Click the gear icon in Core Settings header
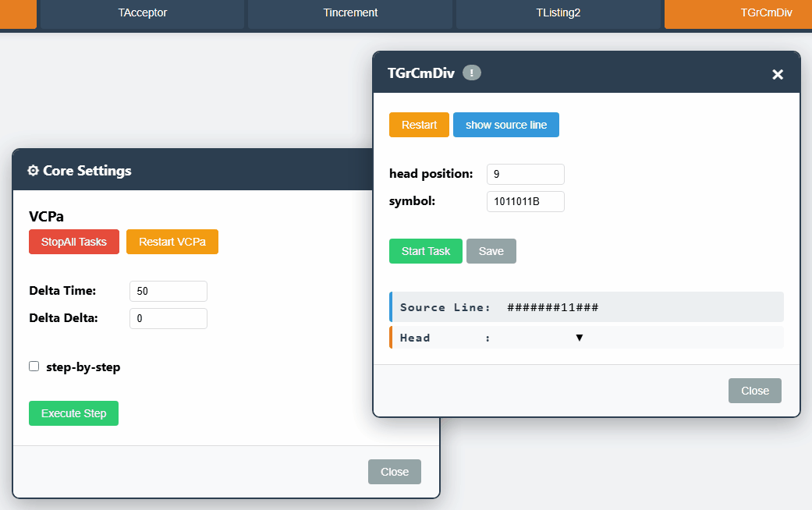 point(33,171)
